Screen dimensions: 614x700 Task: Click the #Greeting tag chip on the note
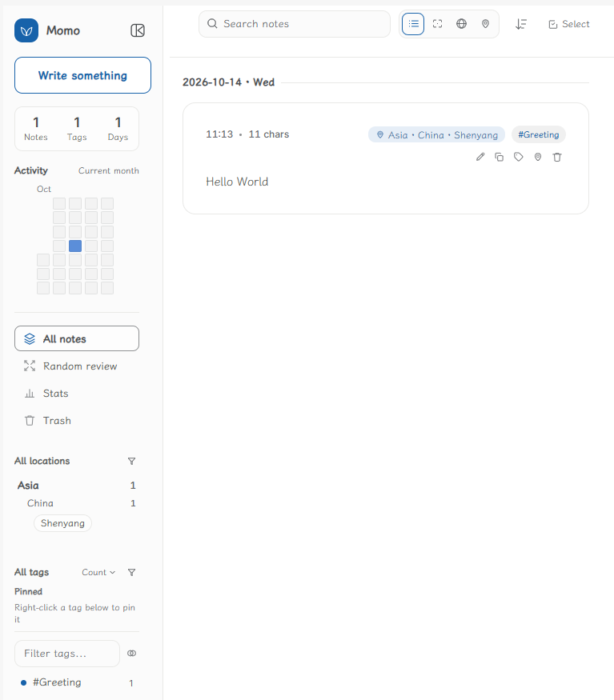[x=539, y=134]
